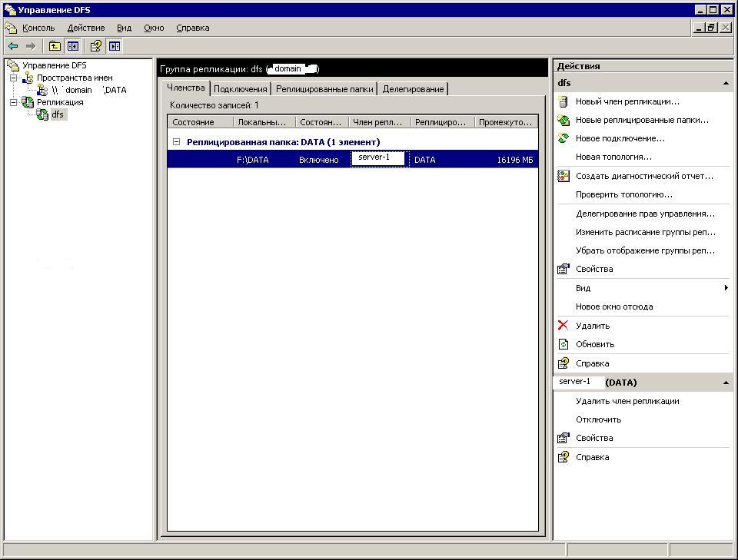Collapse the Пространства имен tree node

(x=14, y=78)
